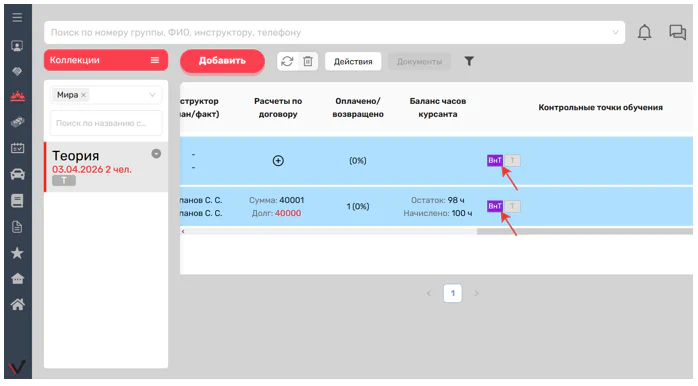
Task: Open the calendar schedule sidebar icon
Action: click(17, 148)
